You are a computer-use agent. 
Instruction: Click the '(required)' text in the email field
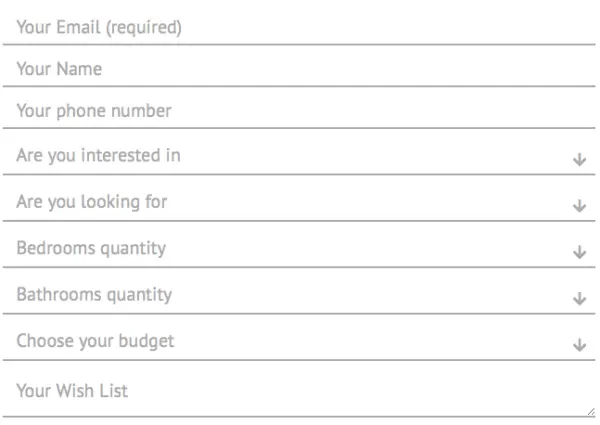pyautogui.click(x=144, y=28)
